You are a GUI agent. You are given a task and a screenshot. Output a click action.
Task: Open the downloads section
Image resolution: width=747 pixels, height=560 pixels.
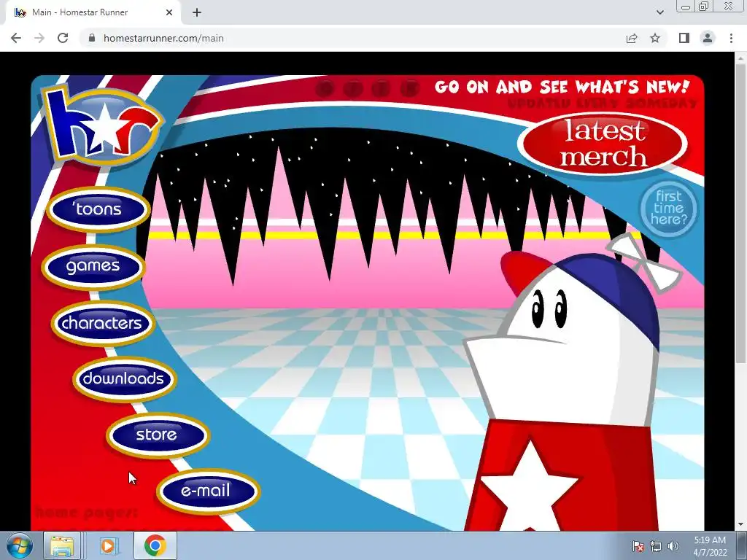(124, 378)
